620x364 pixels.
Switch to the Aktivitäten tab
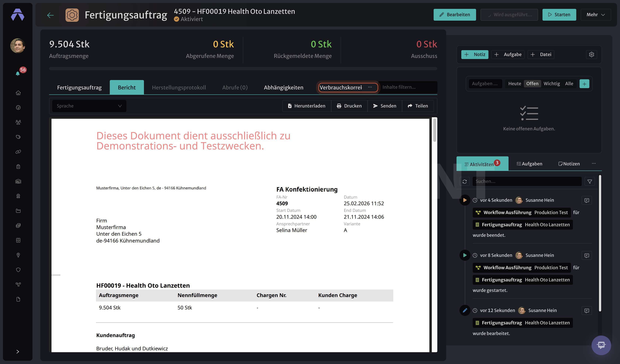pos(482,164)
